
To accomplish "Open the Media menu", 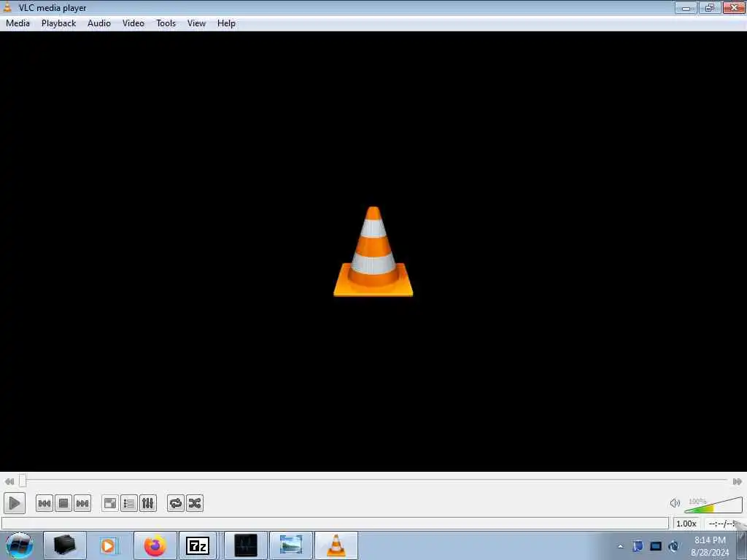I will click(18, 23).
